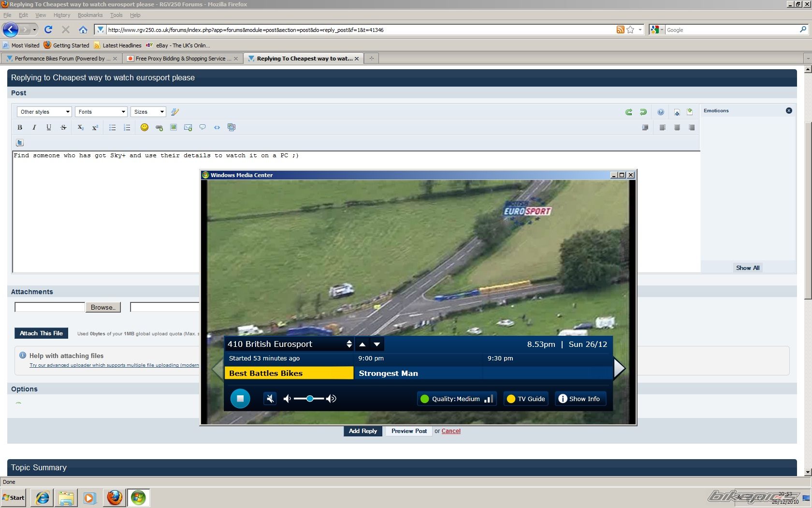Click the strikethrough formatting icon
This screenshot has width=812, height=508.
[63, 127]
